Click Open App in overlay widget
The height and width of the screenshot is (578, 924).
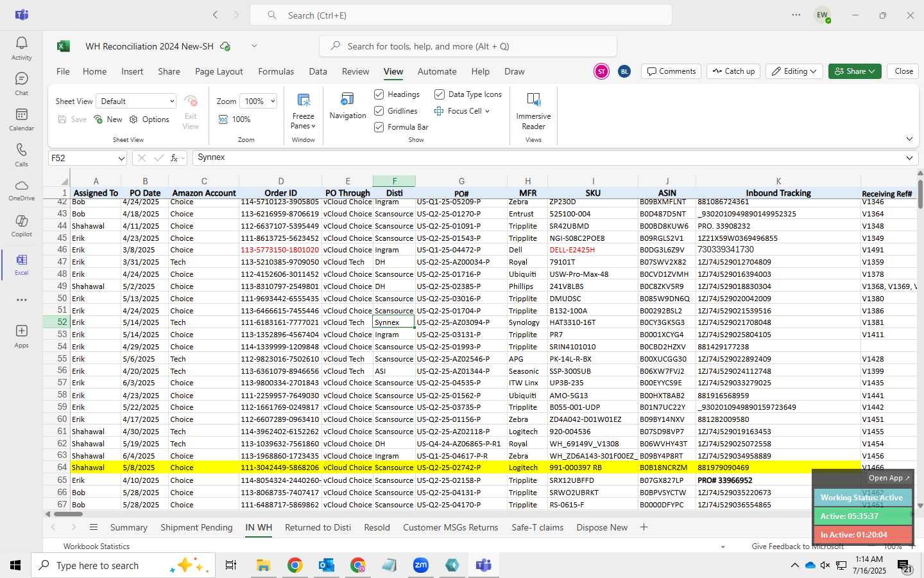point(889,478)
